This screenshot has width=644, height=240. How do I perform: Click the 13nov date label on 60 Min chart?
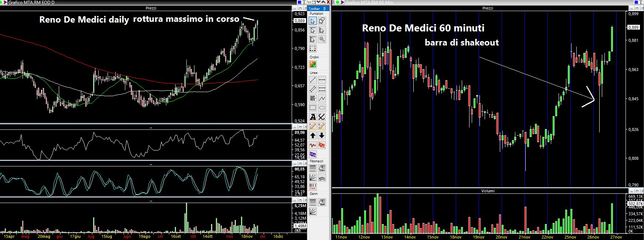(x=386, y=237)
